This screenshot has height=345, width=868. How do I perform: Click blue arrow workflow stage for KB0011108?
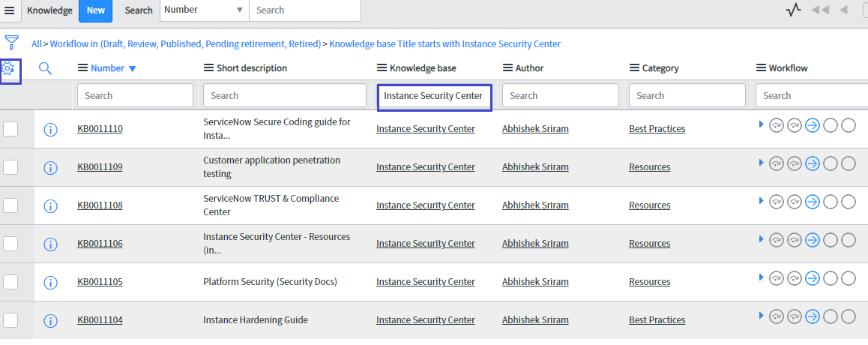pyautogui.click(x=812, y=202)
